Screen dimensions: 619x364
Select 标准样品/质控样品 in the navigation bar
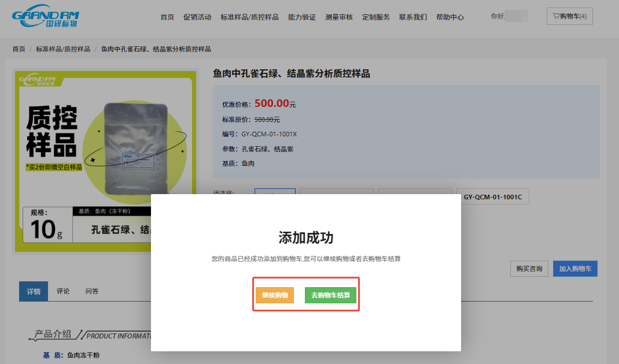[249, 17]
